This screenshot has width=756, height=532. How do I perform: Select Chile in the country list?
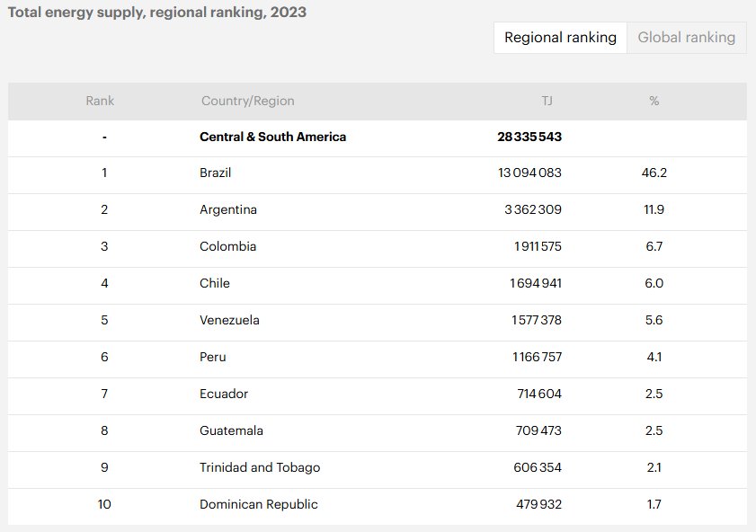pos(215,283)
